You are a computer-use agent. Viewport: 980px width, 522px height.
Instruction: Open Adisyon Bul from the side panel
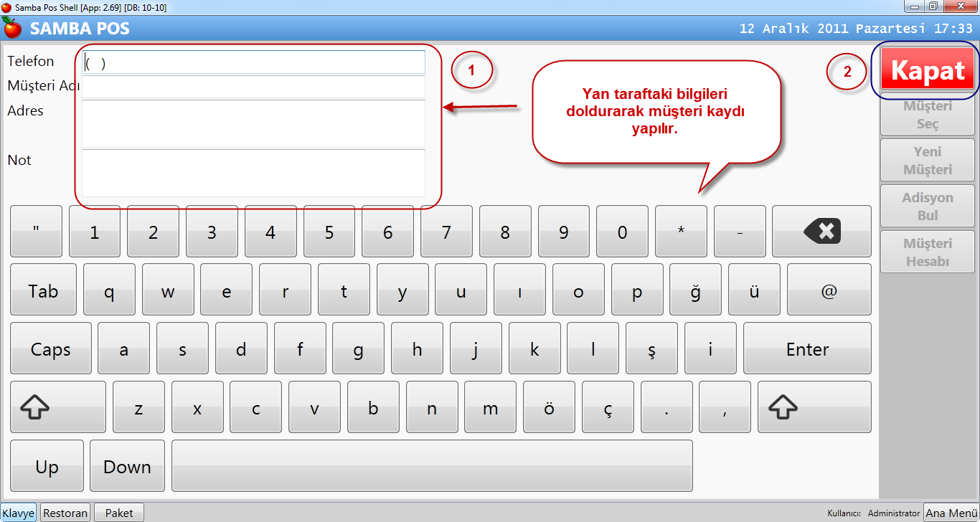pos(927,207)
